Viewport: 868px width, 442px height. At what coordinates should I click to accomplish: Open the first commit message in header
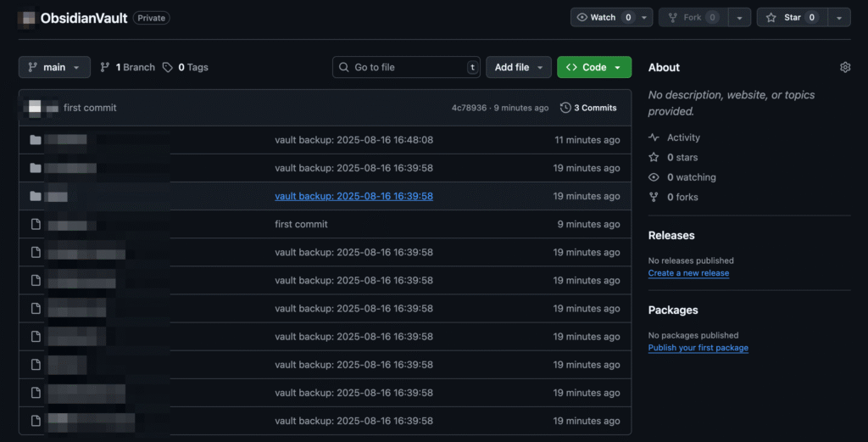[x=90, y=108]
